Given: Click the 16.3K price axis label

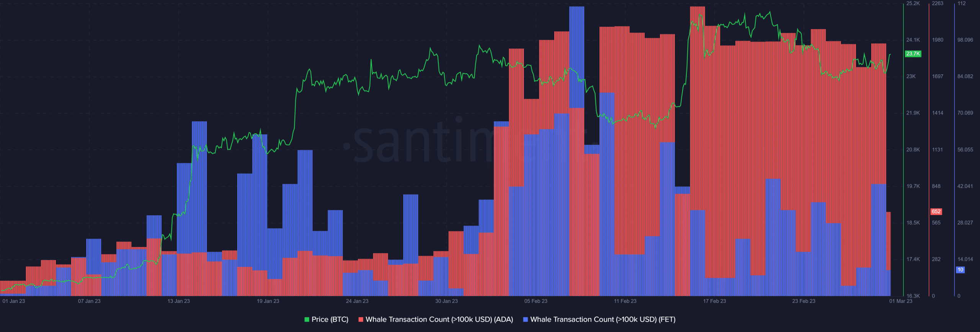Looking at the screenshot, I should (x=913, y=296).
